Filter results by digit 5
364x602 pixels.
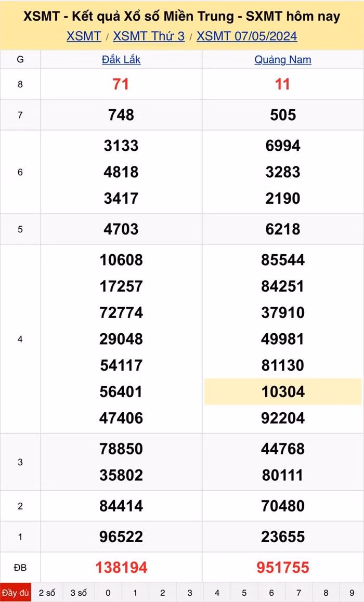coord(244,593)
